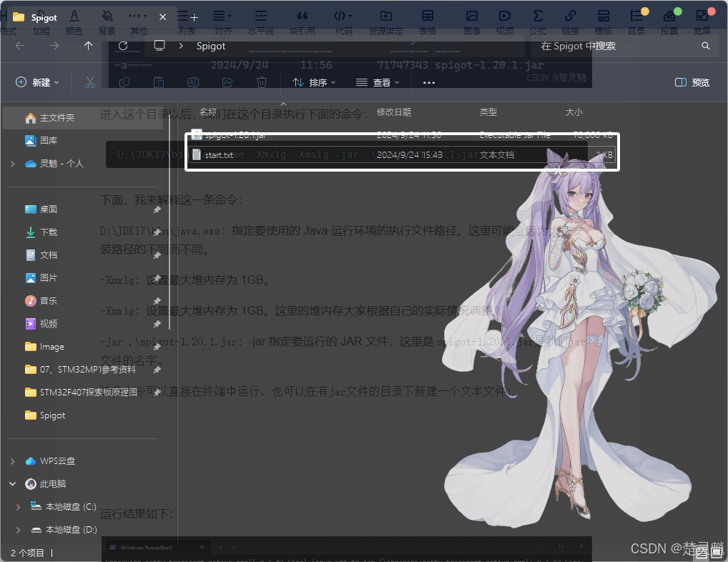Close the Spigot tab
Image resolution: width=728 pixels, height=562 pixels.
(162, 17)
